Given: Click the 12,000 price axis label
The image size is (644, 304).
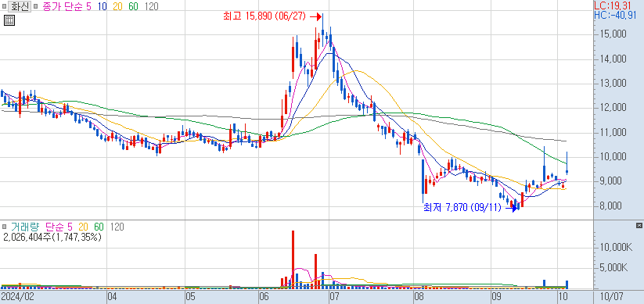Looking at the screenshot, I should 613,108.
